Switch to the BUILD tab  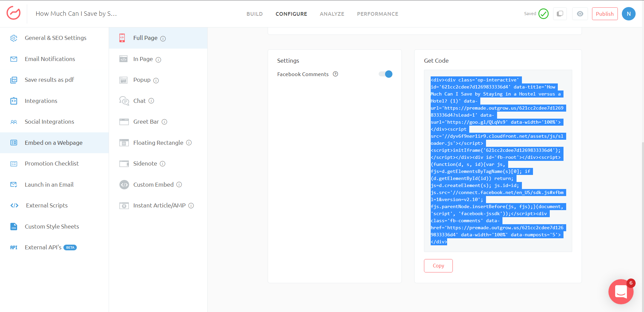255,14
